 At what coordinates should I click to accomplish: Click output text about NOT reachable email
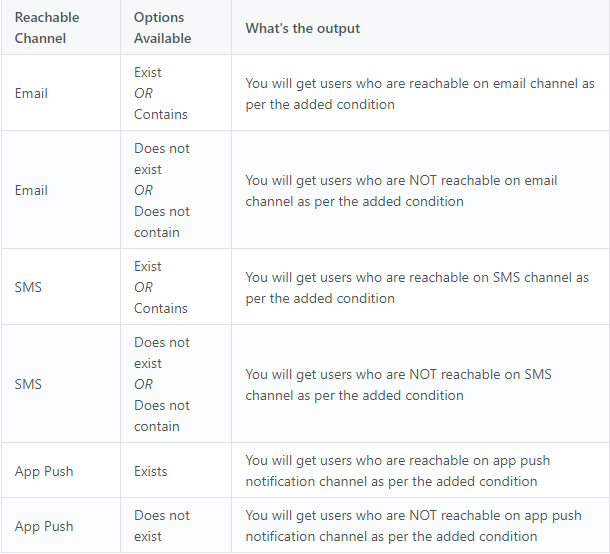pos(401,191)
